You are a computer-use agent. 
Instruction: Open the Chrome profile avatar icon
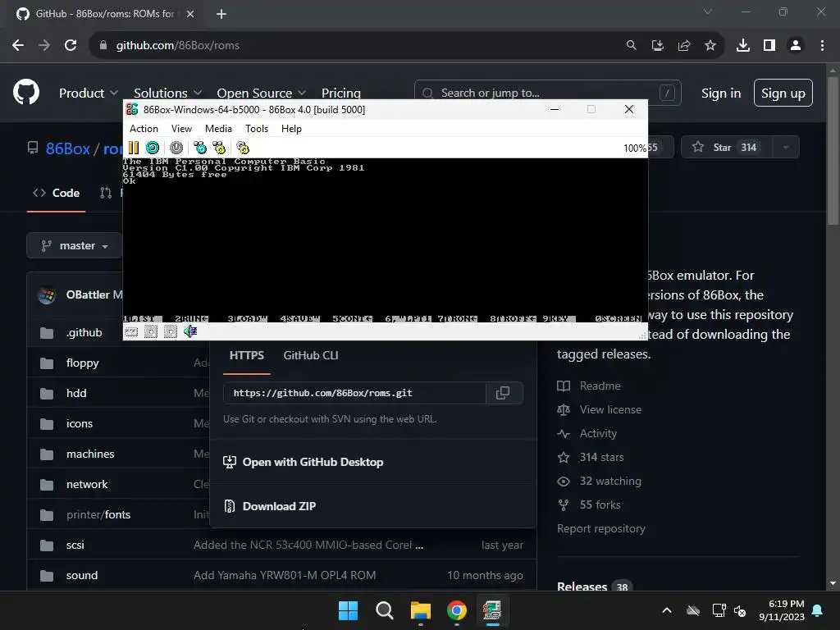796,45
